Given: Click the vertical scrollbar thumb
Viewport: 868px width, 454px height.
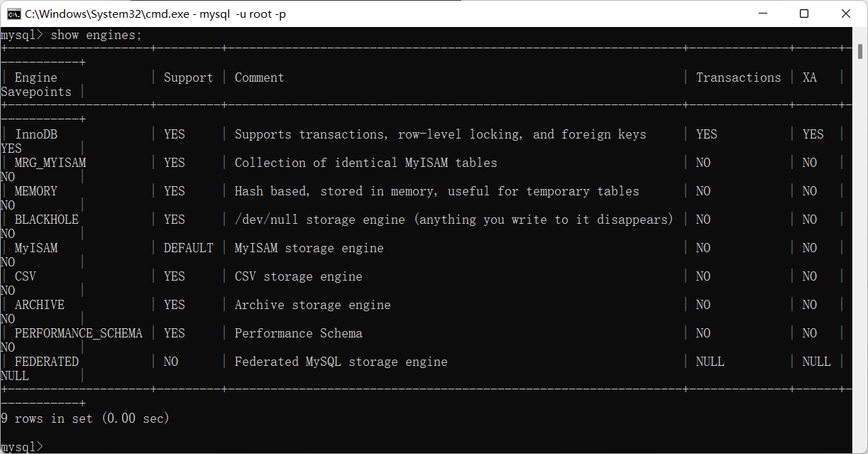Looking at the screenshot, I should (859, 51).
